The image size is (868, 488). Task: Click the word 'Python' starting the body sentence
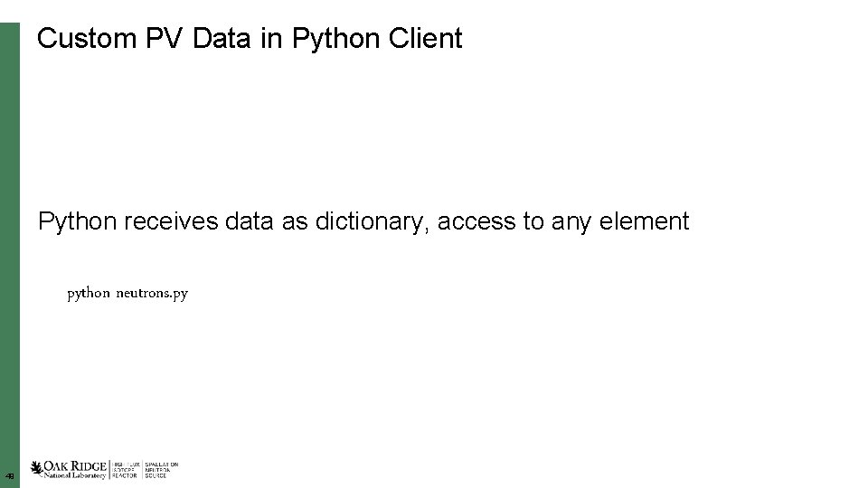tap(77, 221)
